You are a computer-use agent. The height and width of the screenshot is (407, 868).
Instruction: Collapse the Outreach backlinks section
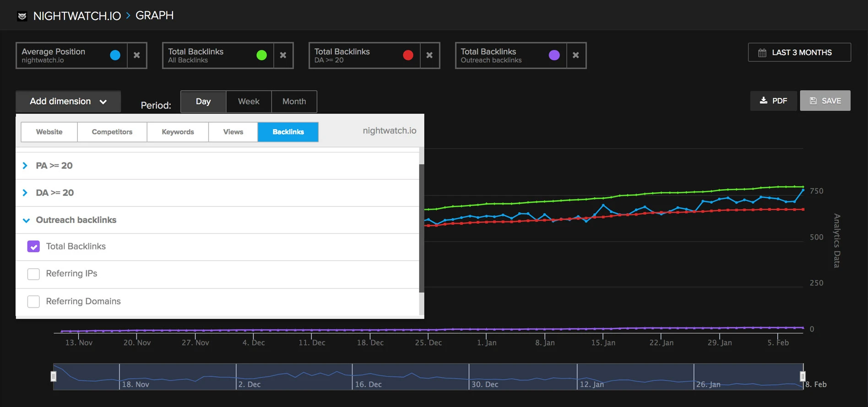tap(26, 220)
